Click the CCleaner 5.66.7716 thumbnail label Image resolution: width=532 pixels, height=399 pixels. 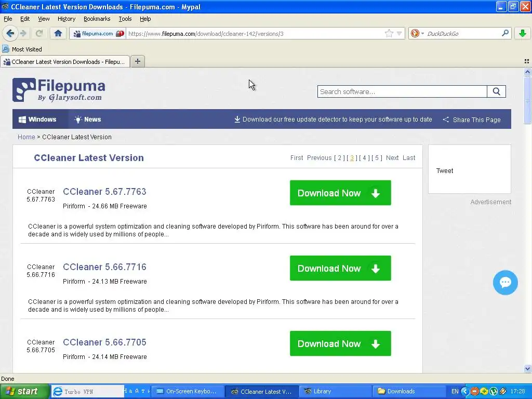[x=41, y=271]
